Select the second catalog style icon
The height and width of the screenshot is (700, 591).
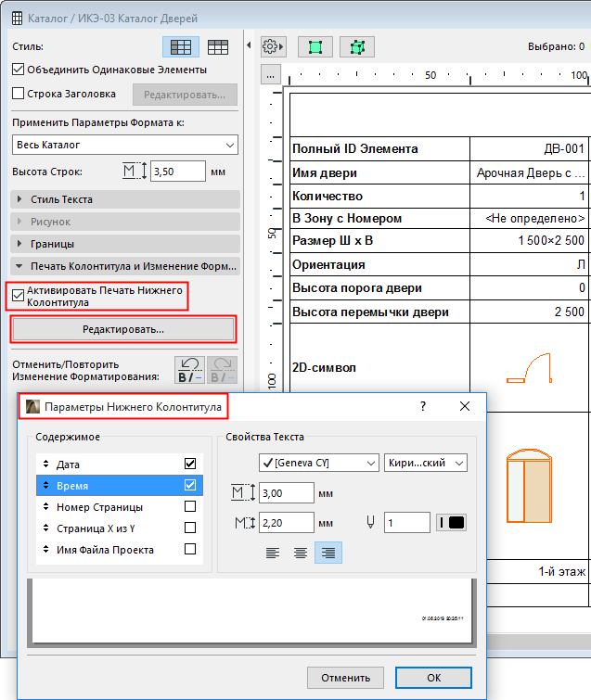[x=217, y=47]
